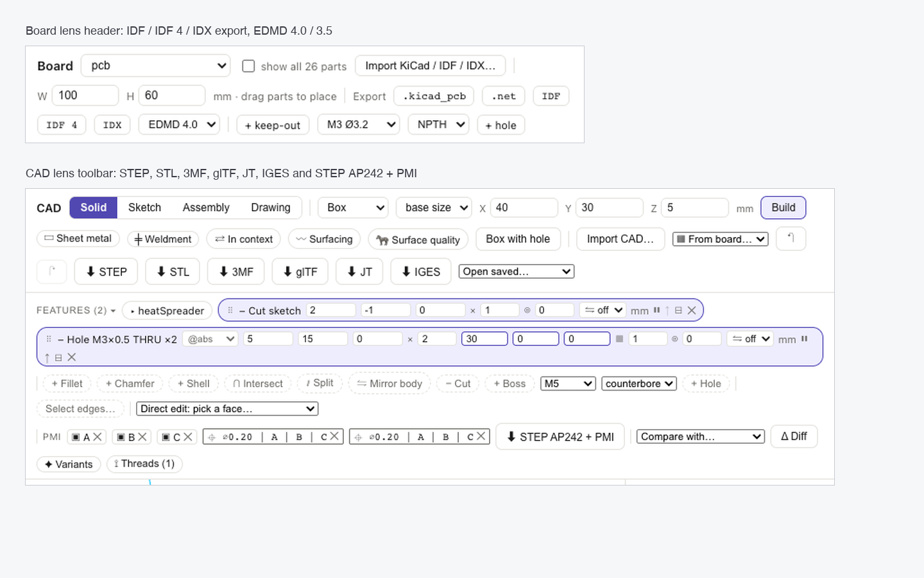Switch to the Sketch tab
Image resolution: width=924 pixels, height=578 pixels.
pyautogui.click(x=144, y=207)
